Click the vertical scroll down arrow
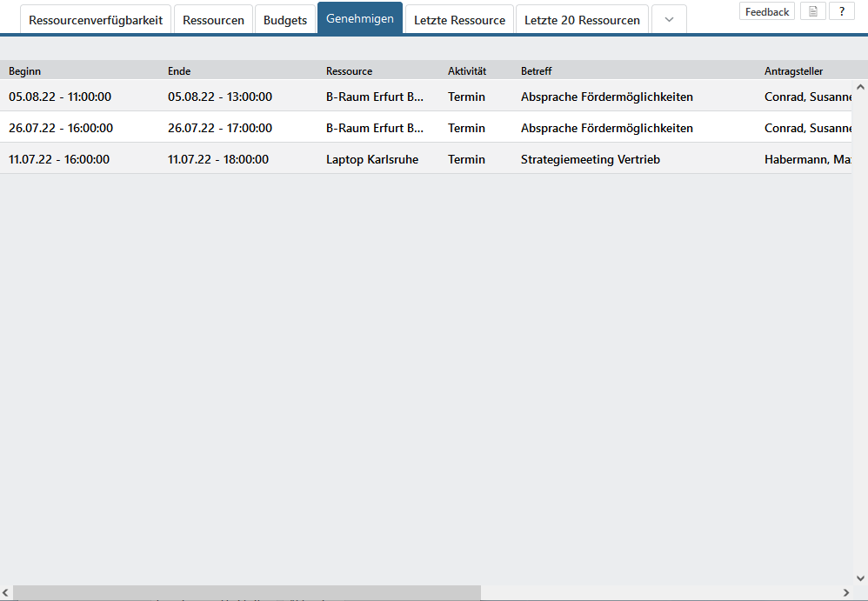 click(x=860, y=578)
